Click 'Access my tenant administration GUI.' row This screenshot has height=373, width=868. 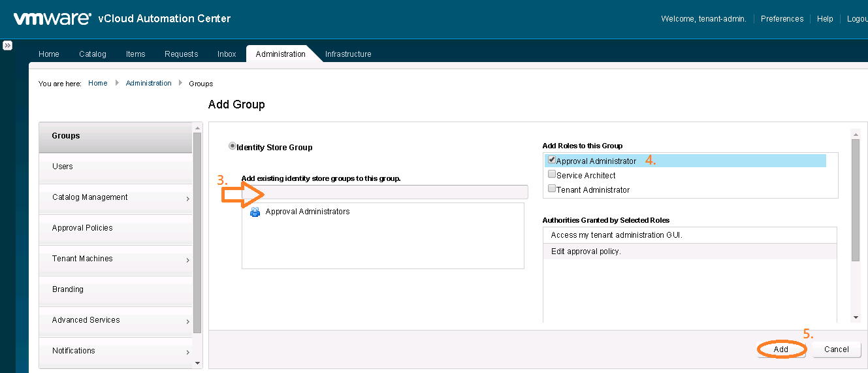click(690, 235)
